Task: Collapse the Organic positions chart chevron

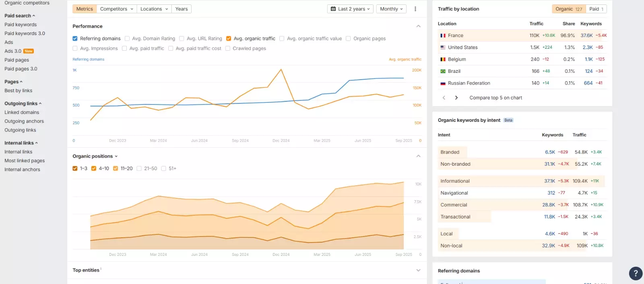Action: point(418,156)
